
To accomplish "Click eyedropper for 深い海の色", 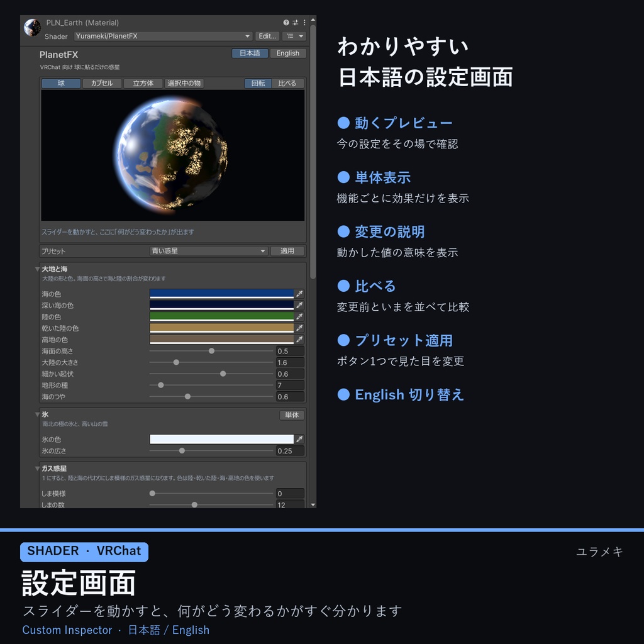I will [300, 305].
